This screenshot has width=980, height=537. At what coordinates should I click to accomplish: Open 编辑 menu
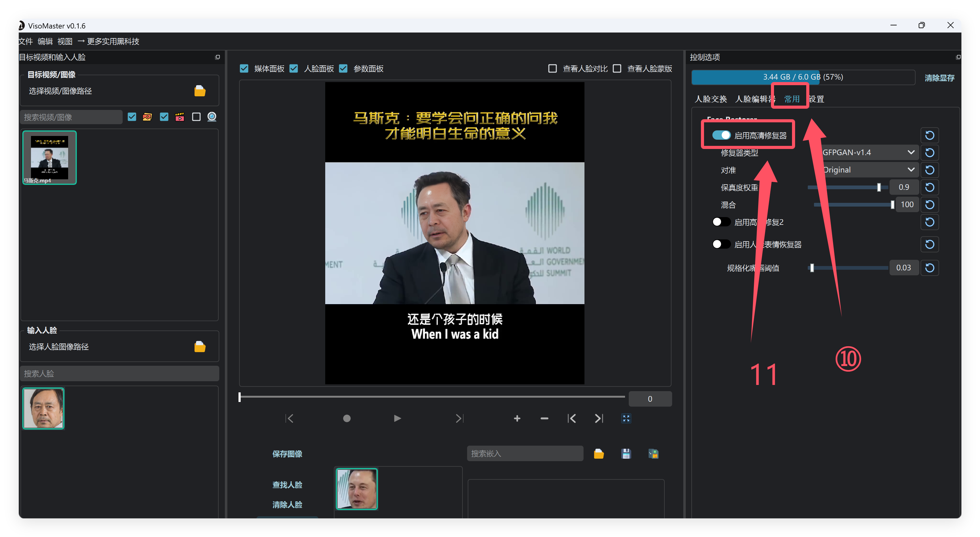tap(45, 41)
